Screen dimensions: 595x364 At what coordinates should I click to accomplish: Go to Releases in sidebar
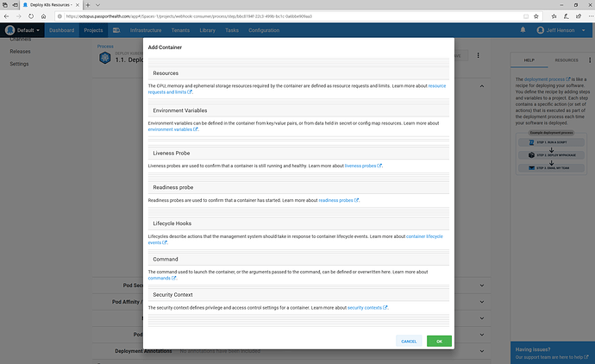(20, 52)
